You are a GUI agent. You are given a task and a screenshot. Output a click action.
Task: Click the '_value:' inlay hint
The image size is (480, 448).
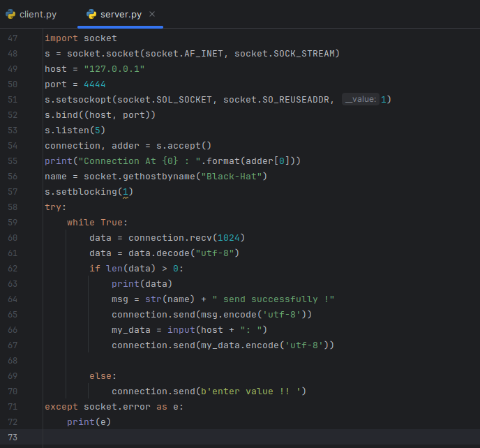click(x=360, y=99)
